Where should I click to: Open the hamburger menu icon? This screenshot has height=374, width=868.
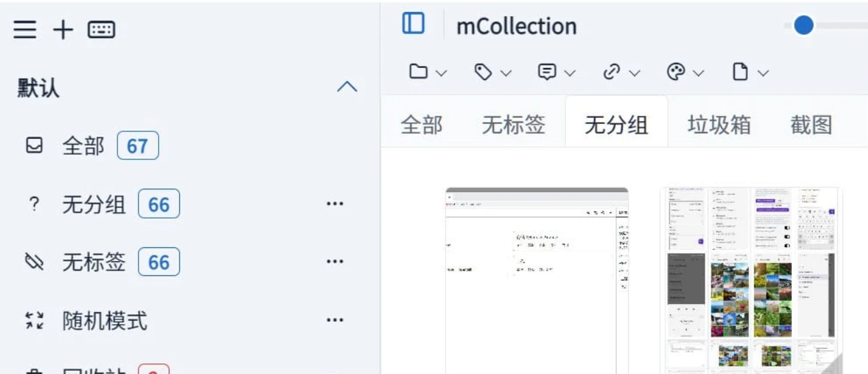[25, 29]
